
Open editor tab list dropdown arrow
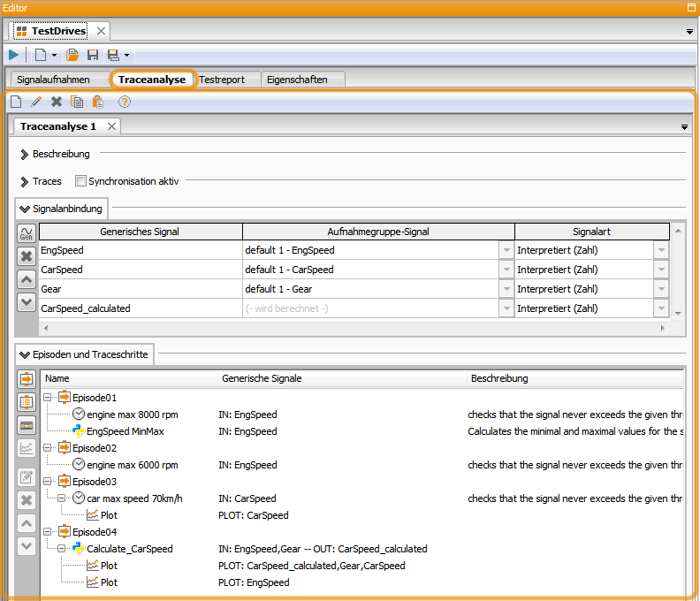pyautogui.click(x=689, y=32)
